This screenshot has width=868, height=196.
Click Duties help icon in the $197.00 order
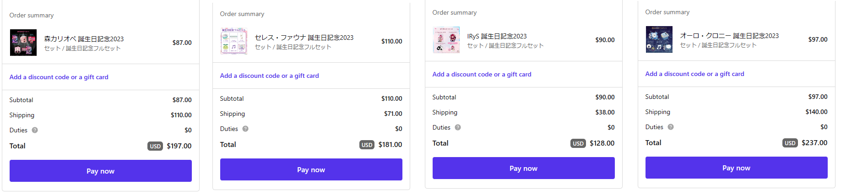pos(35,130)
